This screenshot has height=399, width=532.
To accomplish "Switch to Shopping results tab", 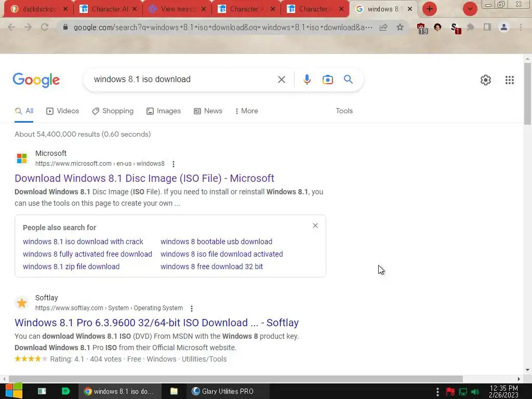I will tap(113, 111).
